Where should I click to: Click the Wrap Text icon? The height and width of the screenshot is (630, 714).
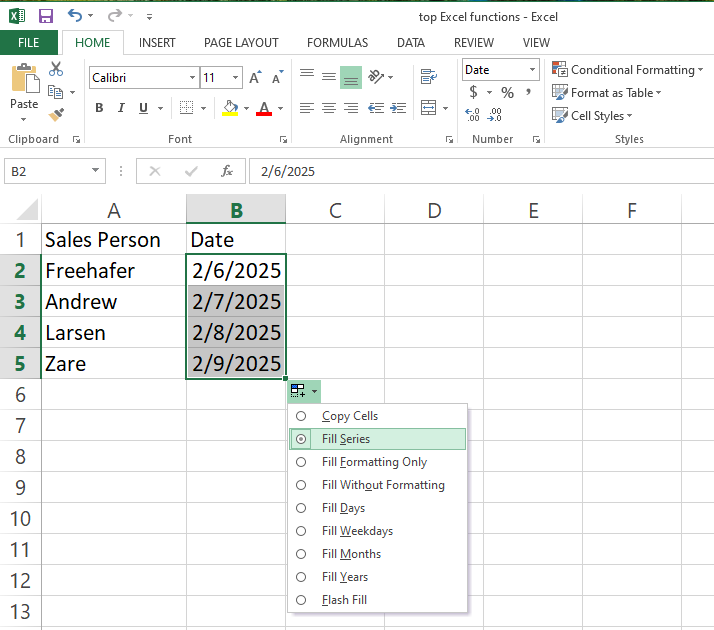pos(428,77)
